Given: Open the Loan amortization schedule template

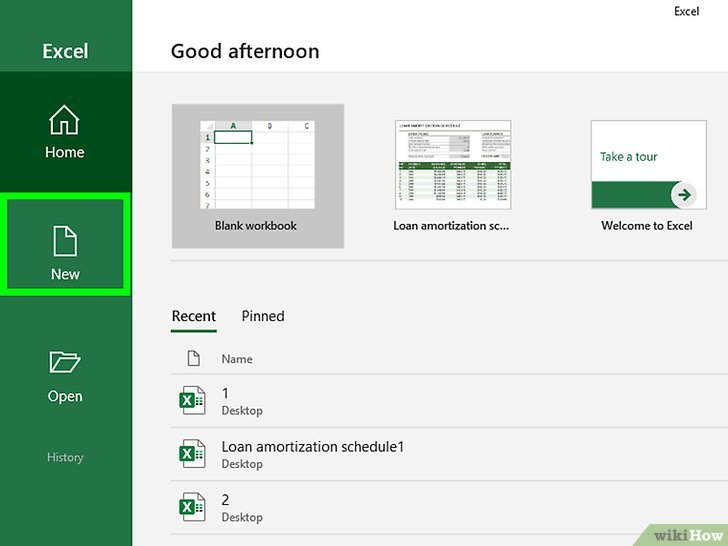Looking at the screenshot, I should (453, 176).
